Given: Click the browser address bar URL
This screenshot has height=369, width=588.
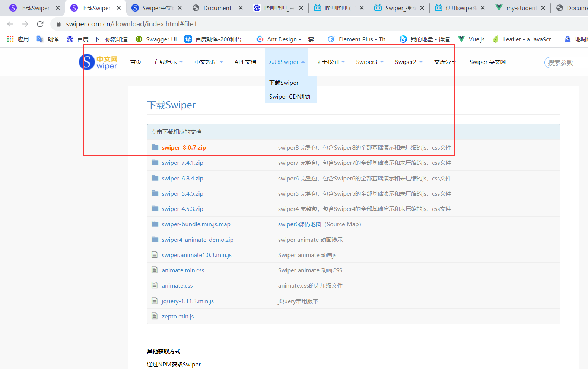Looking at the screenshot, I should 131,24.
